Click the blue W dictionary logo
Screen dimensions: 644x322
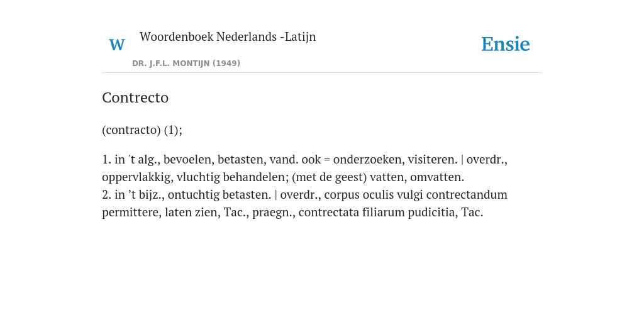tap(117, 45)
